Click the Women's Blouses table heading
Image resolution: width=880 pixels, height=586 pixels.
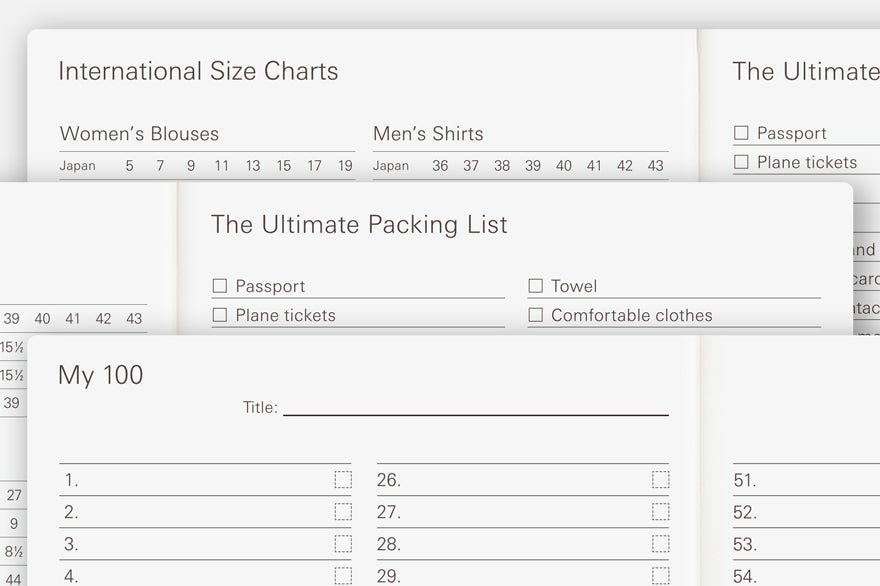pos(139,134)
